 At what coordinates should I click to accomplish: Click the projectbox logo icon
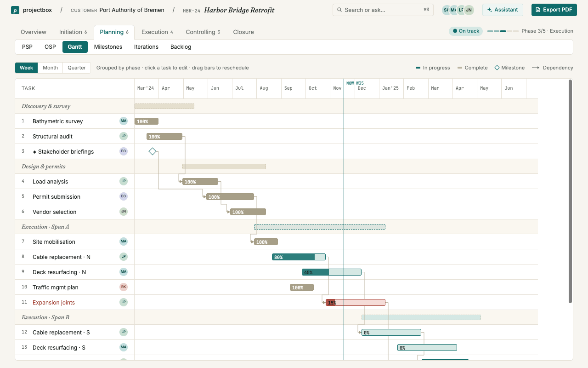tap(15, 10)
